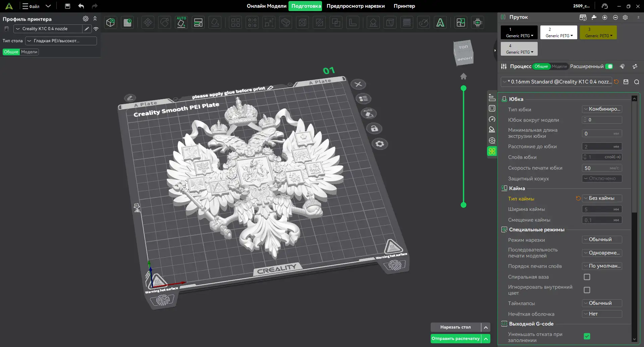Open the Нечёткая оболочка dropdown
This screenshot has height=347, width=644.
coord(602,314)
